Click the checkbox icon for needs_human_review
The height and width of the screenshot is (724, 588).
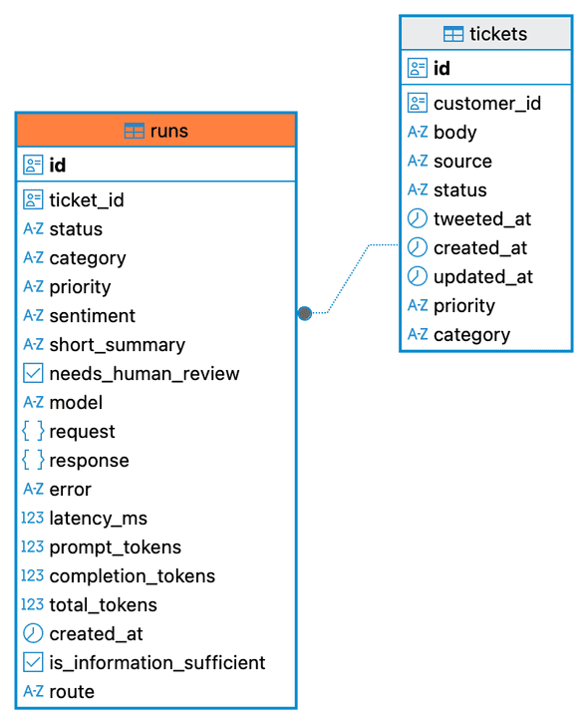tap(33, 374)
